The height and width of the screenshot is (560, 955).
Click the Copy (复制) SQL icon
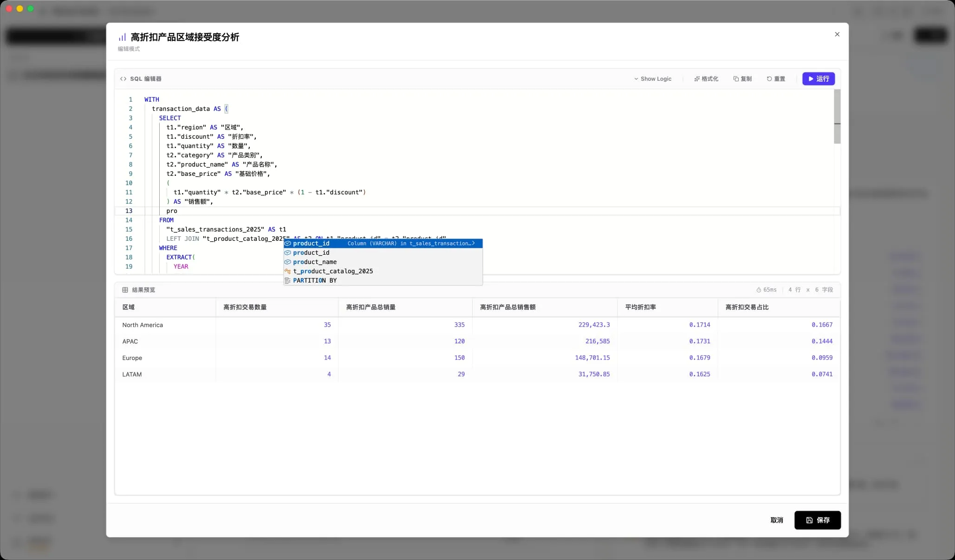(736, 79)
